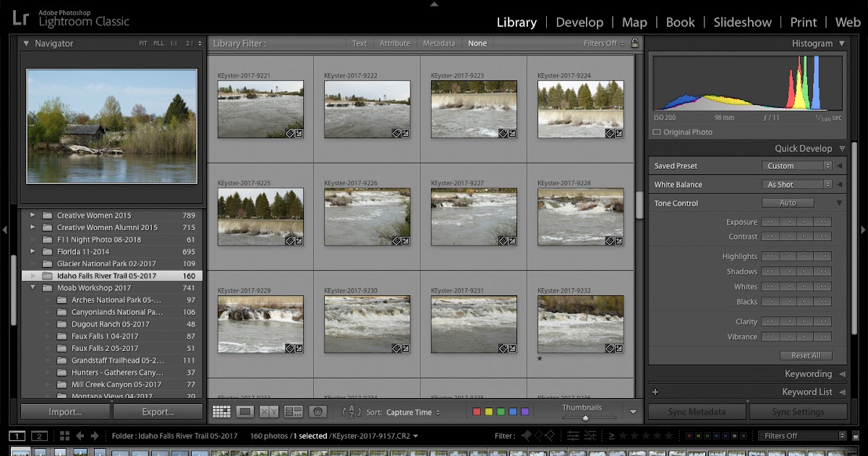The height and width of the screenshot is (456, 868).
Task: Click the Library Filter lock icon
Action: coord(634,43)
